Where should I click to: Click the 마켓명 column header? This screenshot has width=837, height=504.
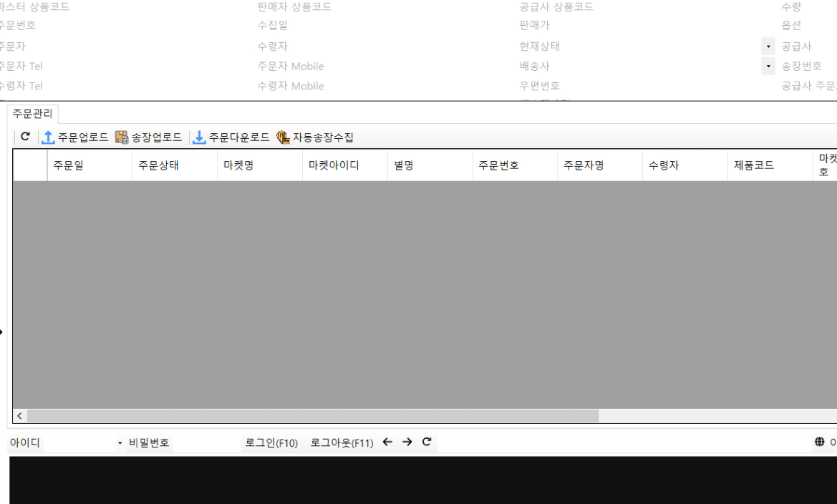point(260,165)
